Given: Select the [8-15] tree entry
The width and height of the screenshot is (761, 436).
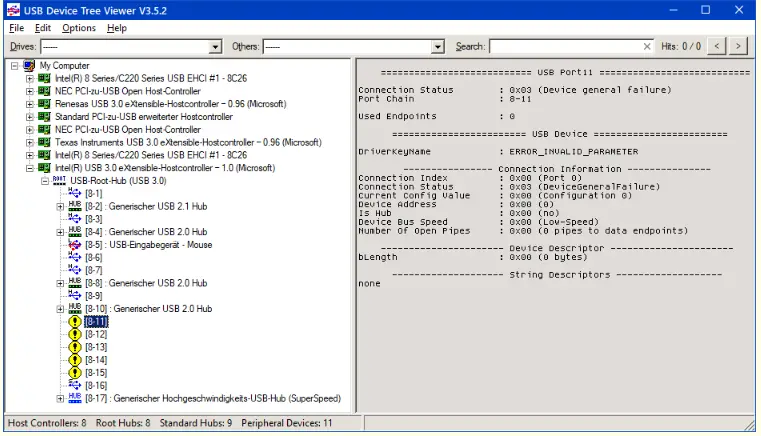Looking at the screenshot, I should point(96,372).
